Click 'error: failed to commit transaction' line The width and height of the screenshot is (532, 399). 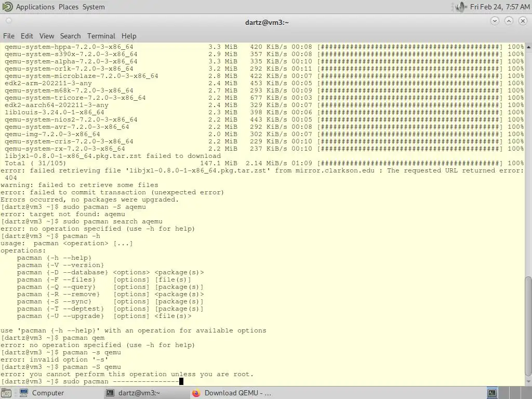point(112,192)
